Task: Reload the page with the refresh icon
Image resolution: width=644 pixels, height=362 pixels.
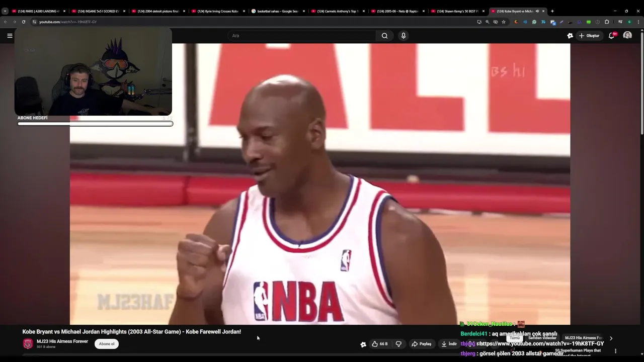Action: 23,22
